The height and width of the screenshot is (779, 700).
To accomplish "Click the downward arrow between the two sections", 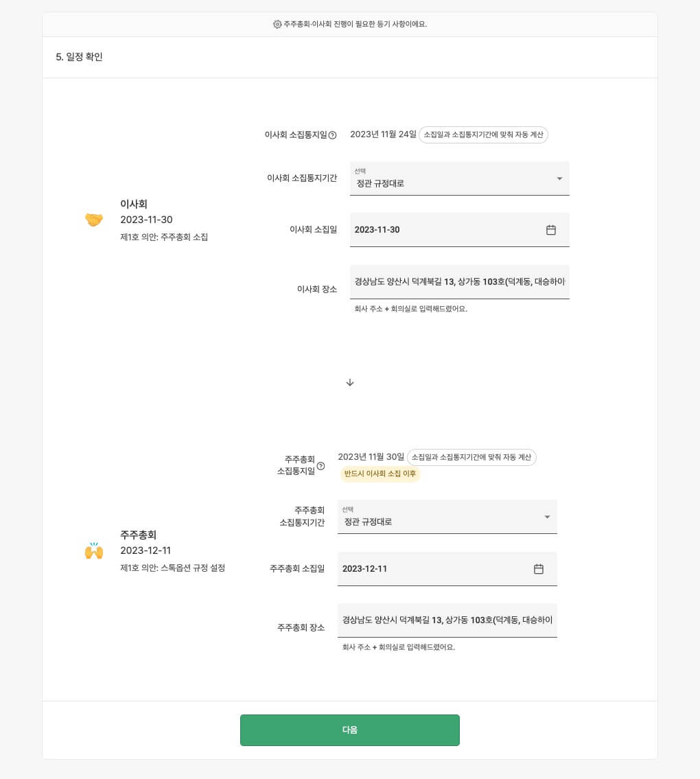I will (350, 382).
